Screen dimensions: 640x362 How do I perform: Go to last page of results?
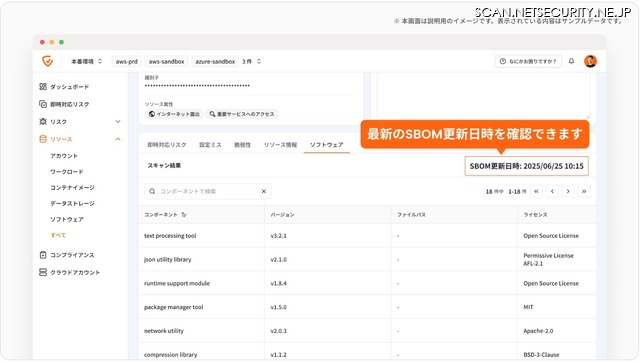(584, 191)
